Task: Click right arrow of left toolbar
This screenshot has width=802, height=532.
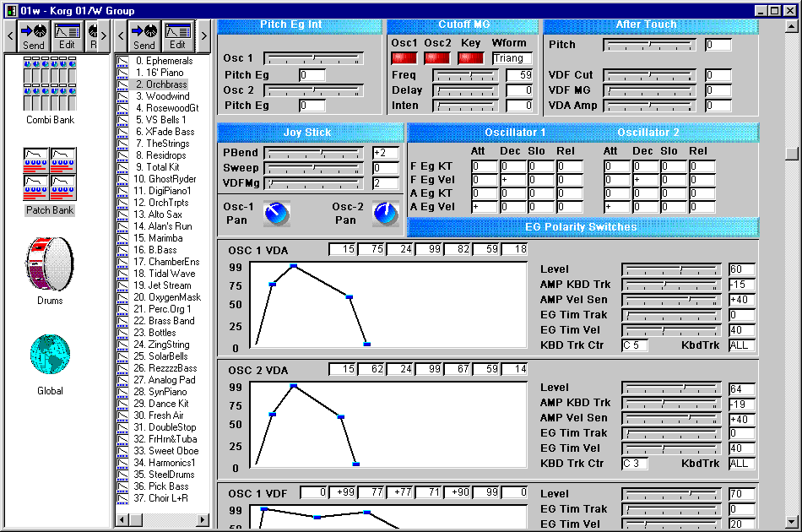Action: [x=104, y=35]
